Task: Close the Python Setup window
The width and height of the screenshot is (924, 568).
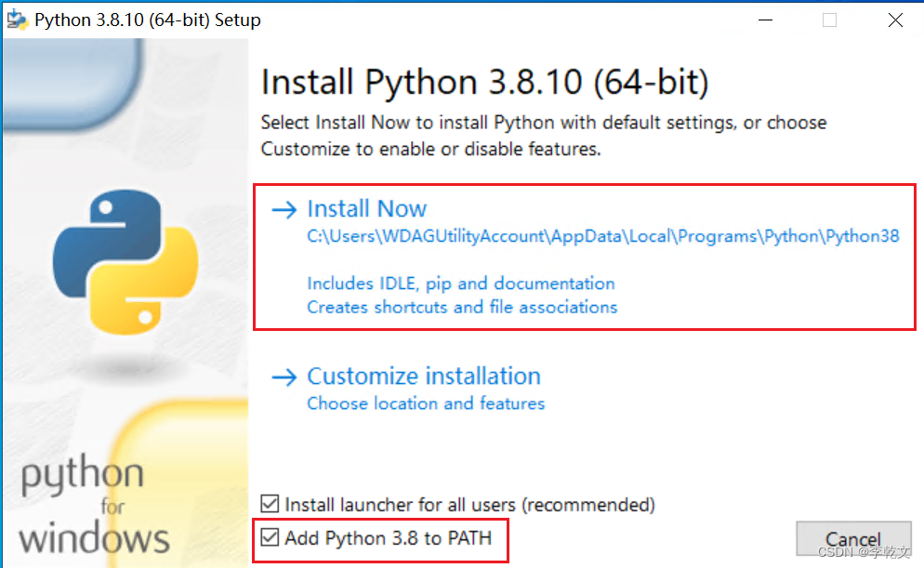Action: pos(895,20)
